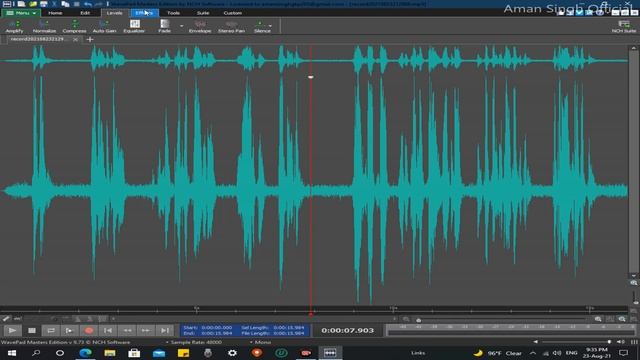Viewport: 640px width, 360px height.
Task: Click the red playhead marker on the timeline
Action: point(311,314)
